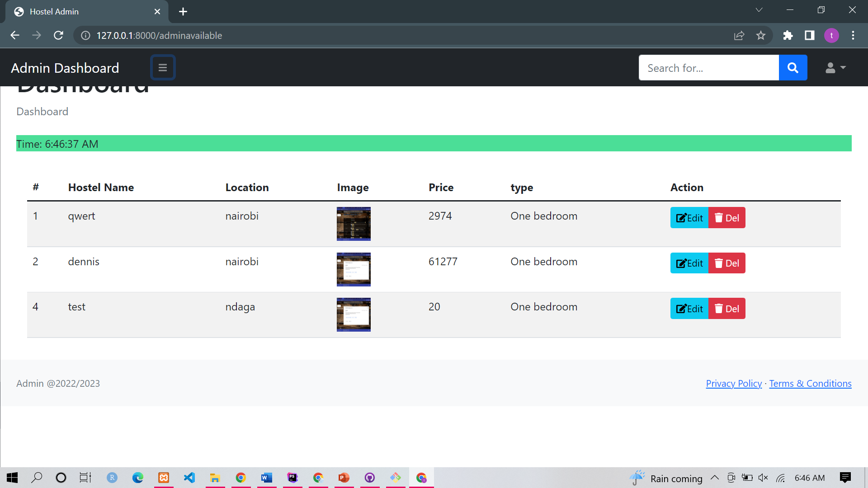Open the Privacy Policy link
Screen dimensions: 868x488
[x=734, y=383]
